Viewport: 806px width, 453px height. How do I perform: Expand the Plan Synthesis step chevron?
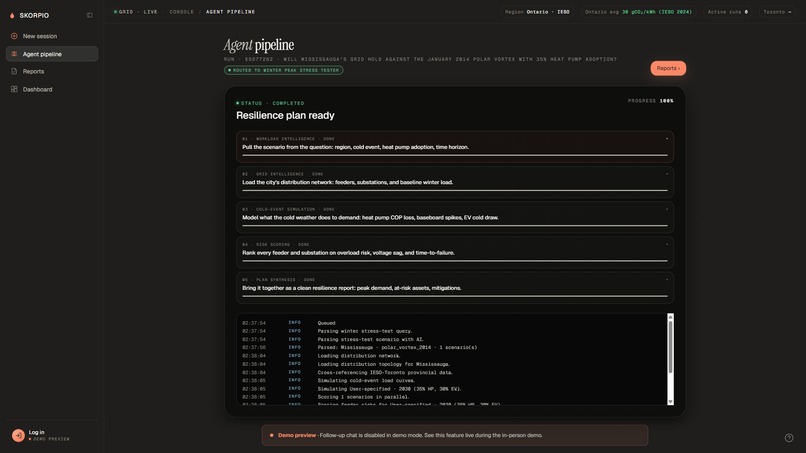point(667,280)
